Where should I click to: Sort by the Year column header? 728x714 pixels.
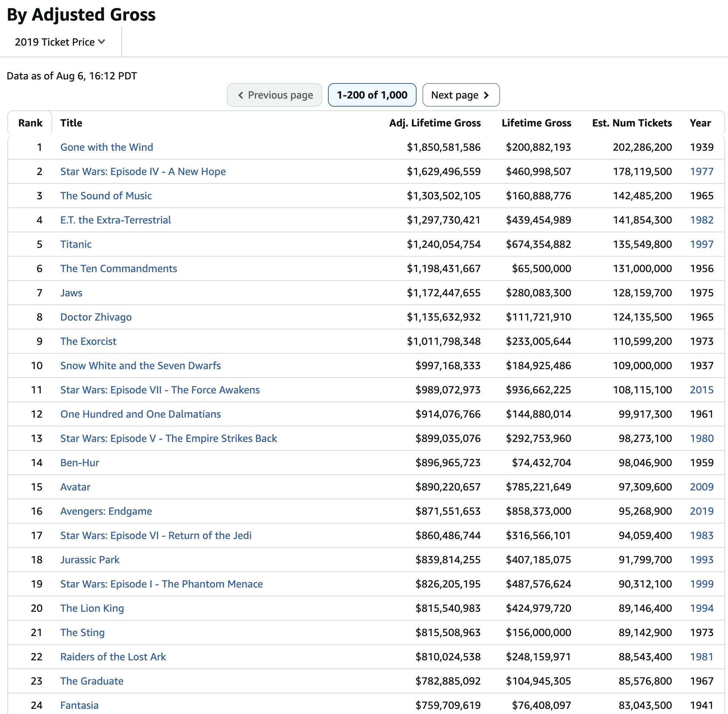(700, 123)
